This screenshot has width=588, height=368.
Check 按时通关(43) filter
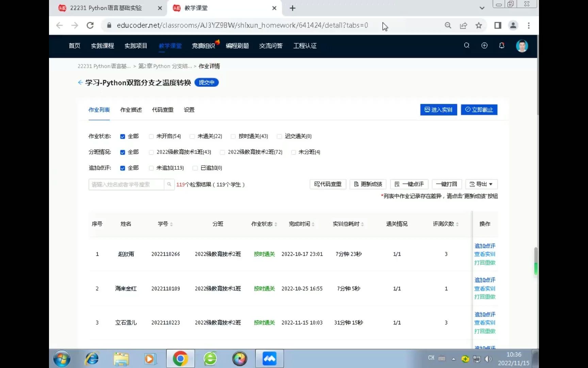pyautogui.click(x=233, y=137)
